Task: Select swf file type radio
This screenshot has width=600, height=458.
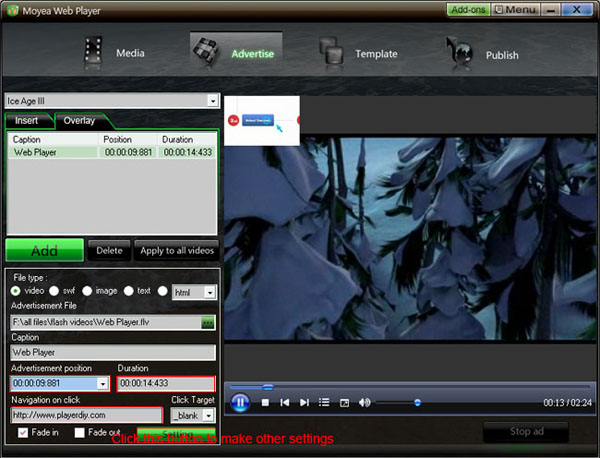Action: coord(54,291)
